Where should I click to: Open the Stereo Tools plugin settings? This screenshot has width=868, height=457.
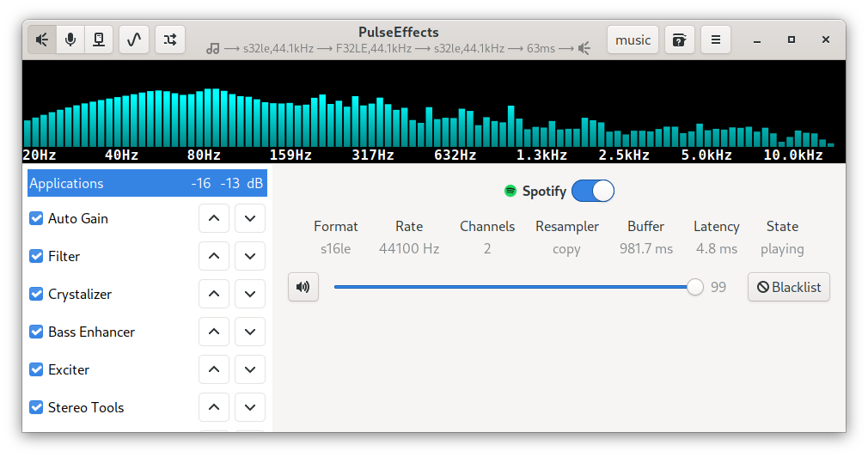[86, 407]
